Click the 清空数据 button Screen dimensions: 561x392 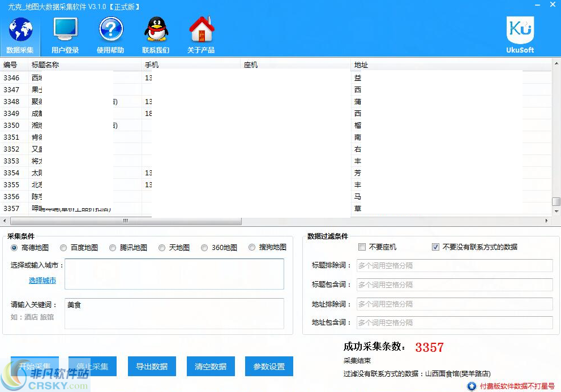pyautogui.click(x=211, y=366)
